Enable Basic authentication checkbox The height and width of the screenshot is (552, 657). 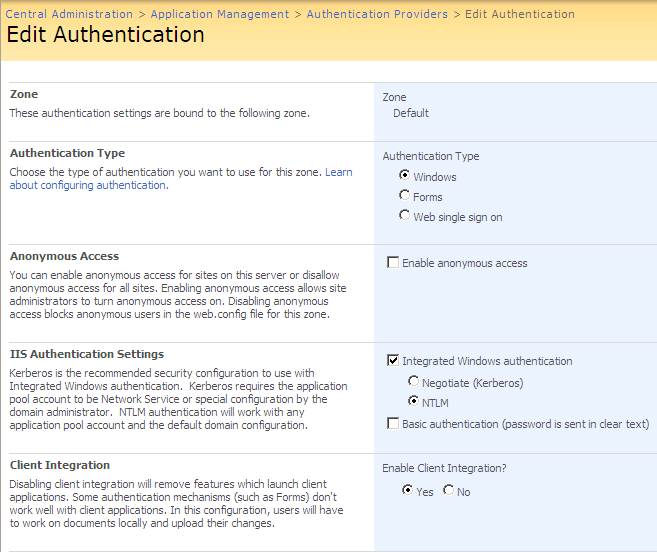(393, 423)
